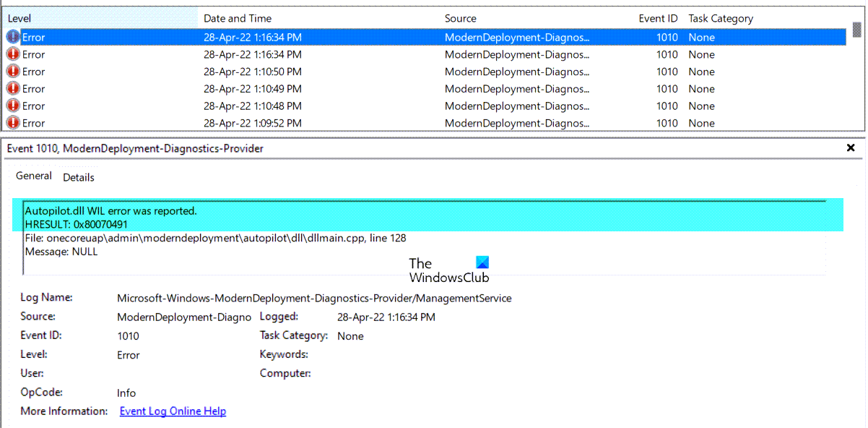Screen dimensions: 868x428
Task: Select the 28-Apr-22 1:10:50 PM date cell
Action: pyautogui.click(x=253, y=72)
